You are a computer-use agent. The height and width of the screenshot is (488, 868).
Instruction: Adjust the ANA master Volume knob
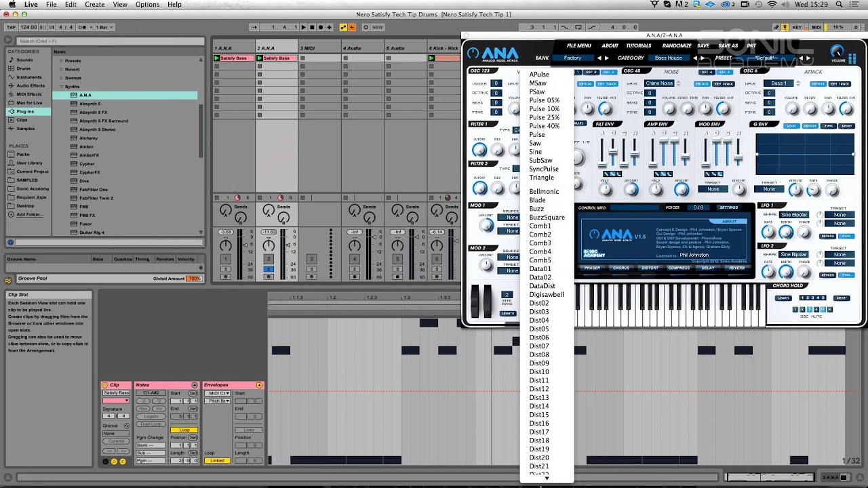pos(837,52)
